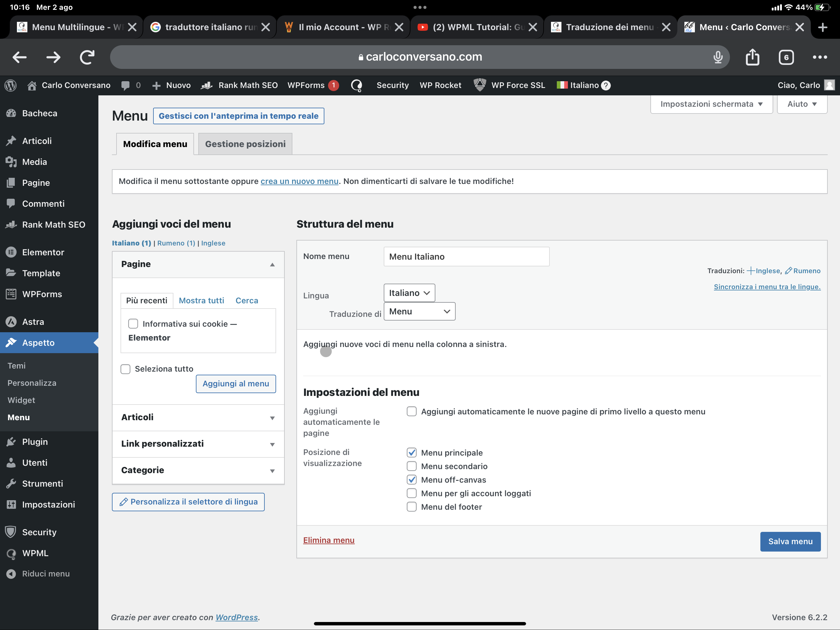This screenshot has width=840, height=630.
Task: Reload the page with the refresh icon
Action: pyautogui.click(x=87, y=58)
